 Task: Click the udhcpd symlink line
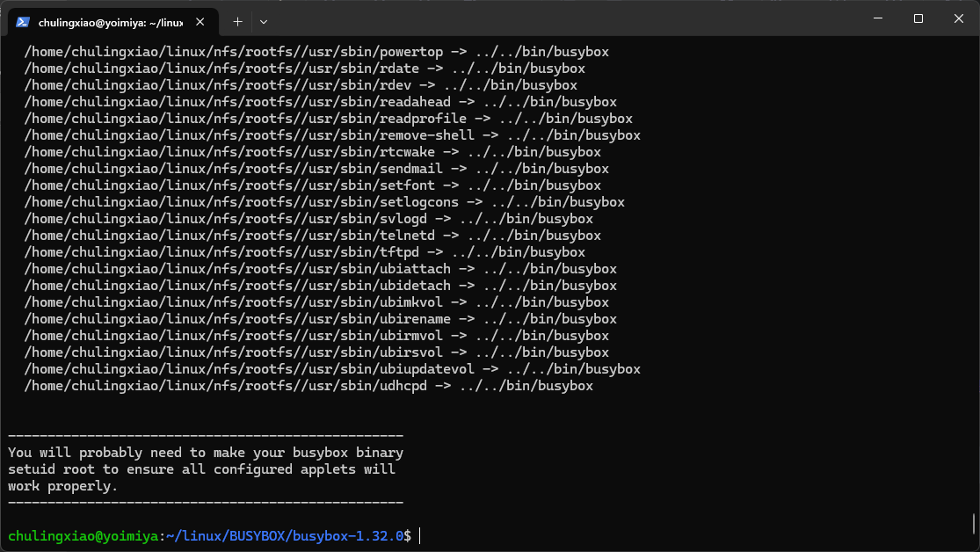(309, 386)
